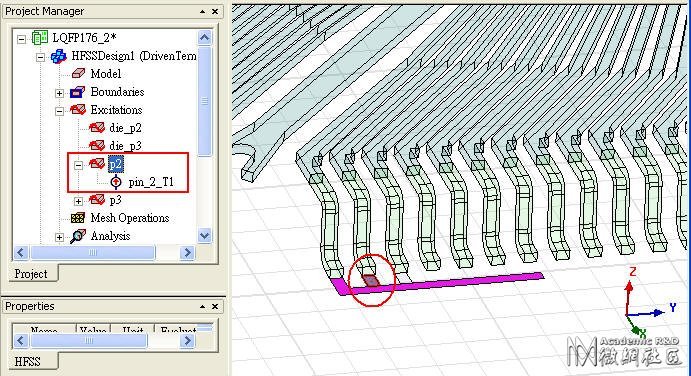Select die_p3 excitation entry
Screen dimensions: 691x376
point(125,145)
